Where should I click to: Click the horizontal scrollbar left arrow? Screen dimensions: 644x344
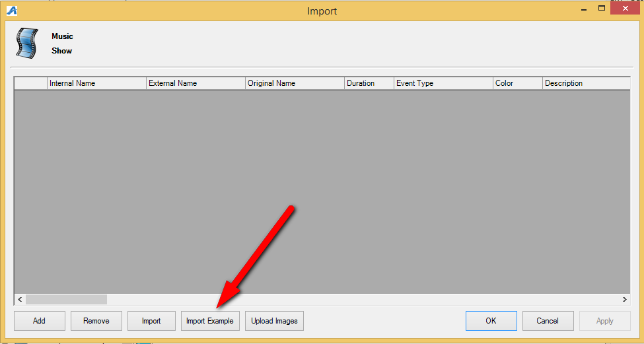point(20,299)
